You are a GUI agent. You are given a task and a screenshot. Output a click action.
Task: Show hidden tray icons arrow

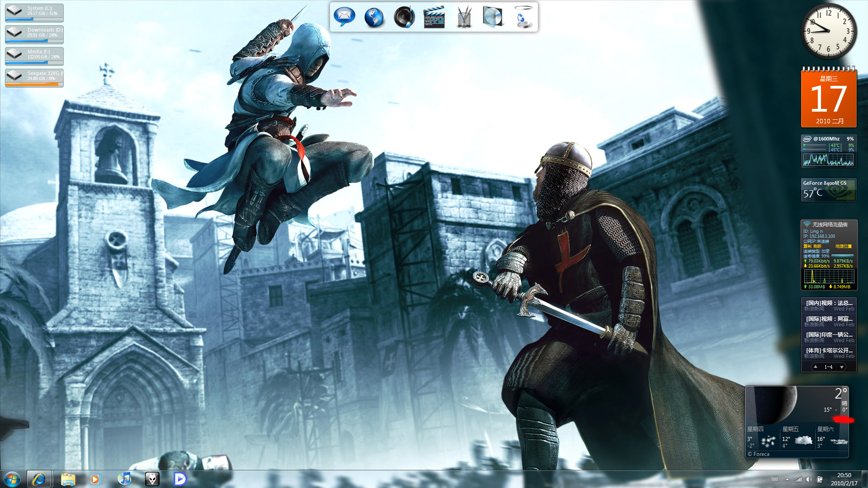787,479
